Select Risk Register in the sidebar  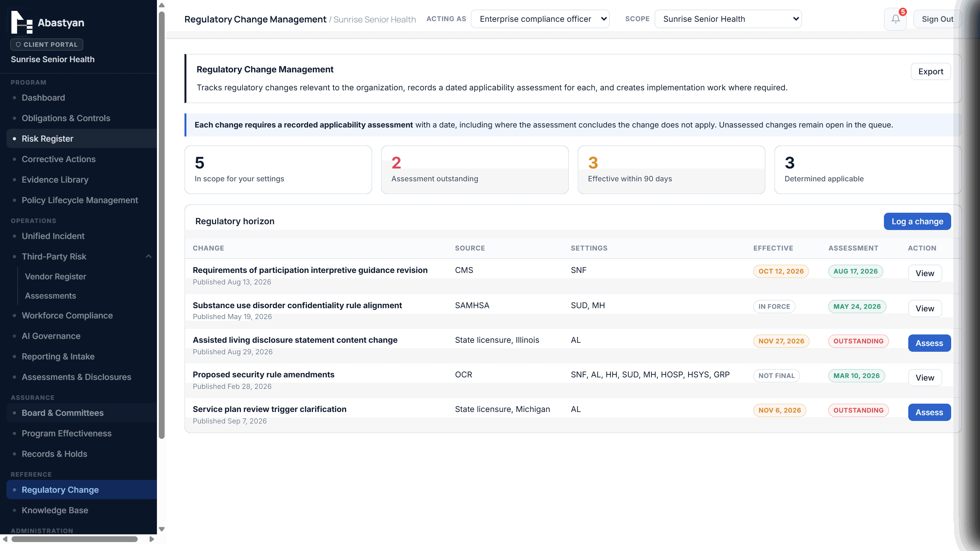pos(81,138)
